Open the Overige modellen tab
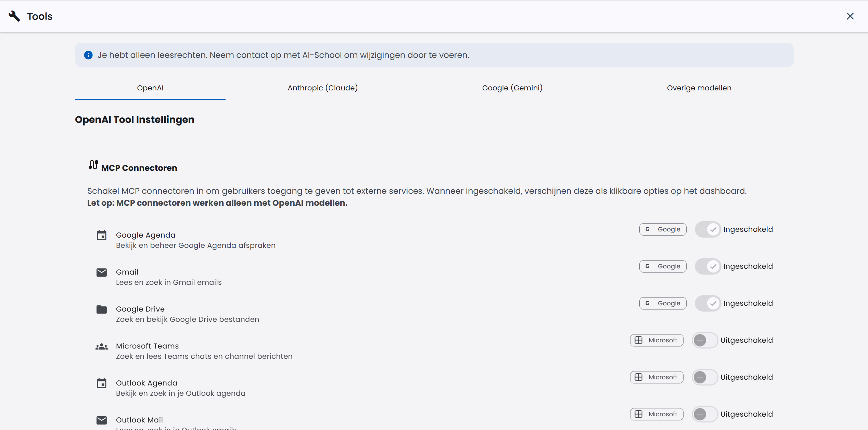 (699, 88)
